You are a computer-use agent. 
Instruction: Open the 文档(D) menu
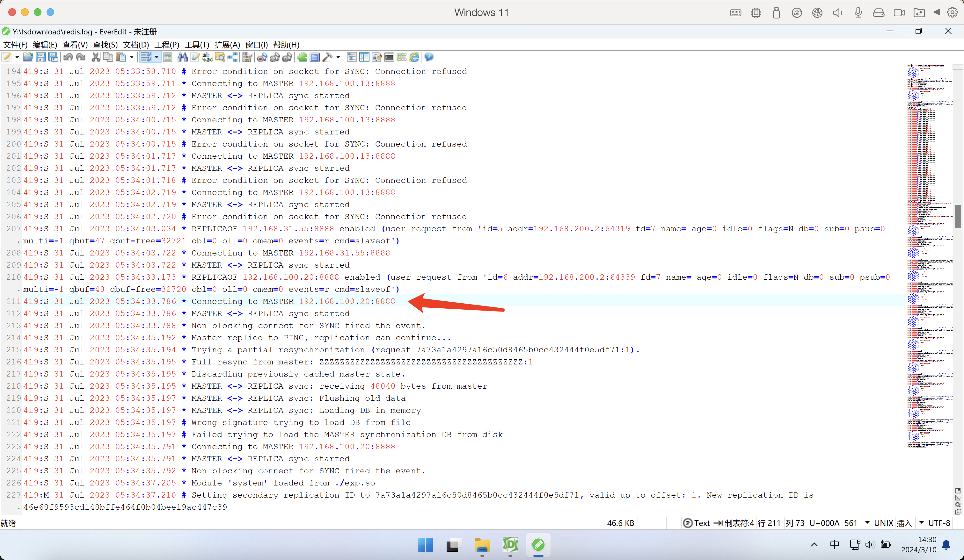[x=136, y=45]
